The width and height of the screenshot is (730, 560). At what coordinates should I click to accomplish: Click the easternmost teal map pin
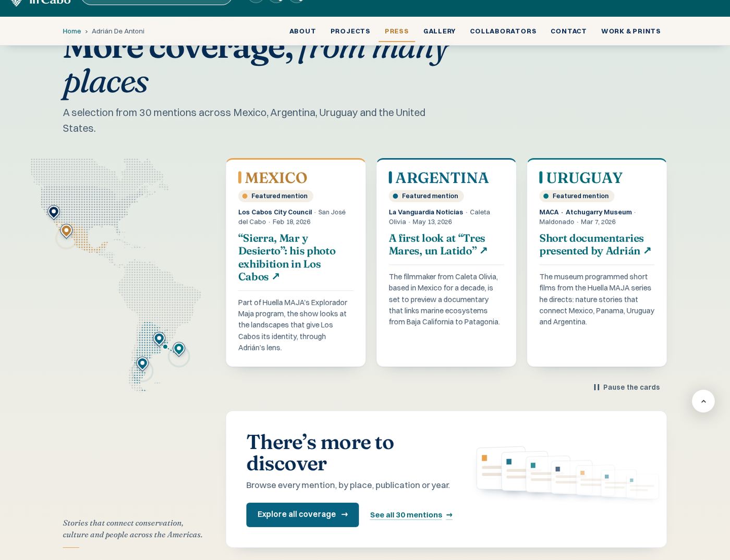point(179,349)
